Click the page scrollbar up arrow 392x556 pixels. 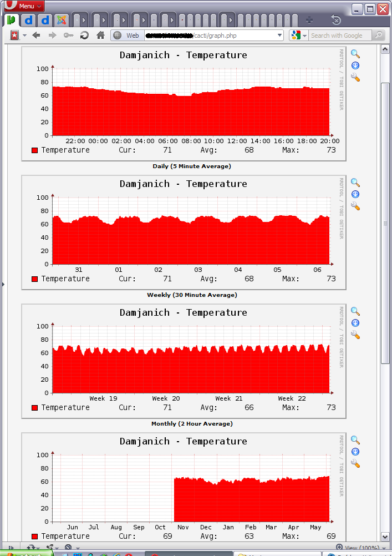(x=385, y=49)
